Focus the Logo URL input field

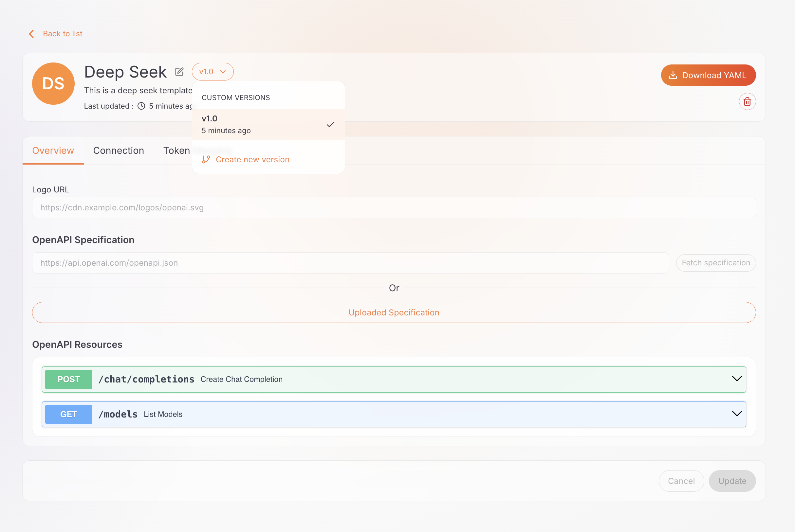coord(394,207)
